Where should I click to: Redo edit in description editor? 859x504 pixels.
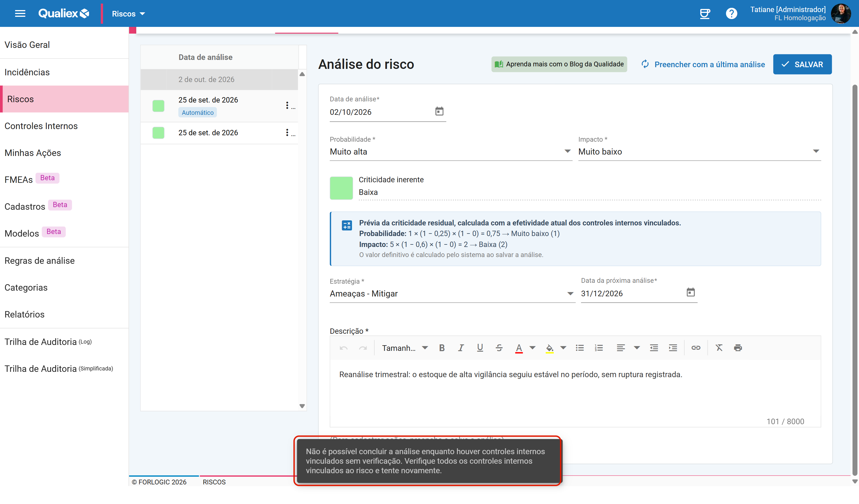pos(363,348)
